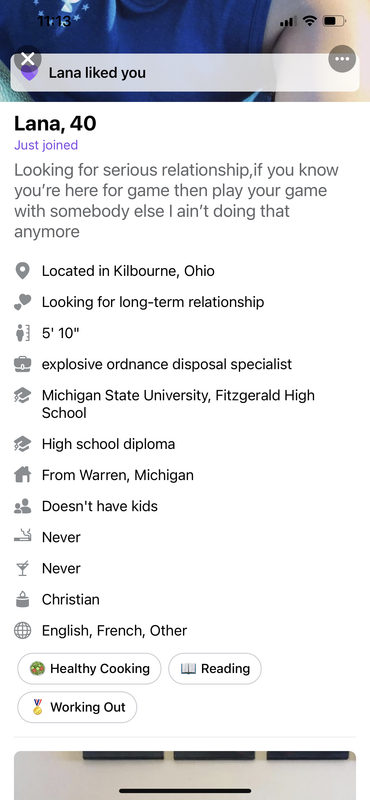The width and height of the screenshot is (370, 800).
Task: Tap the globe languages icon
Action: pos(22,631)
